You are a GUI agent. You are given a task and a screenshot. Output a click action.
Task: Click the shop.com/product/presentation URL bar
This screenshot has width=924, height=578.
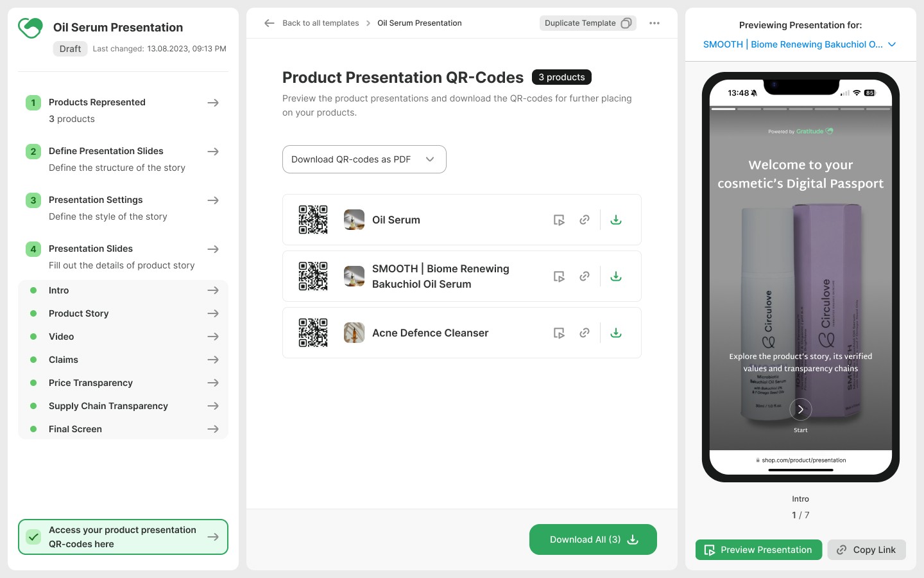[801, 460]
